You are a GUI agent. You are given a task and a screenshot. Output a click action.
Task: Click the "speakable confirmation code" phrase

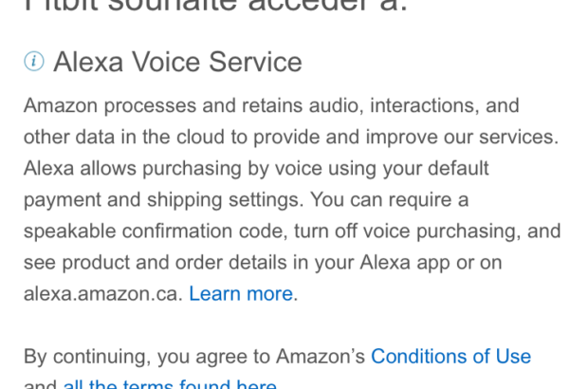click(x=156, y=232)
